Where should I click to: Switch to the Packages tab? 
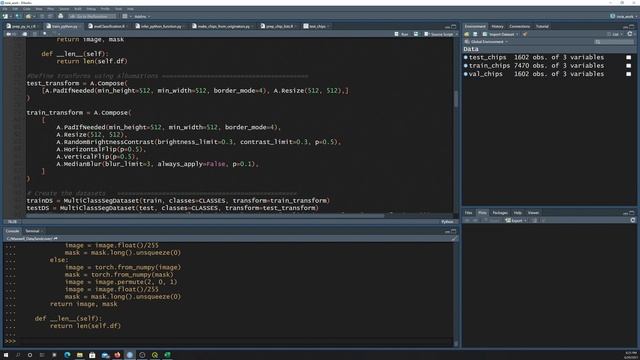pyautogui.click(x=500, y=213)
